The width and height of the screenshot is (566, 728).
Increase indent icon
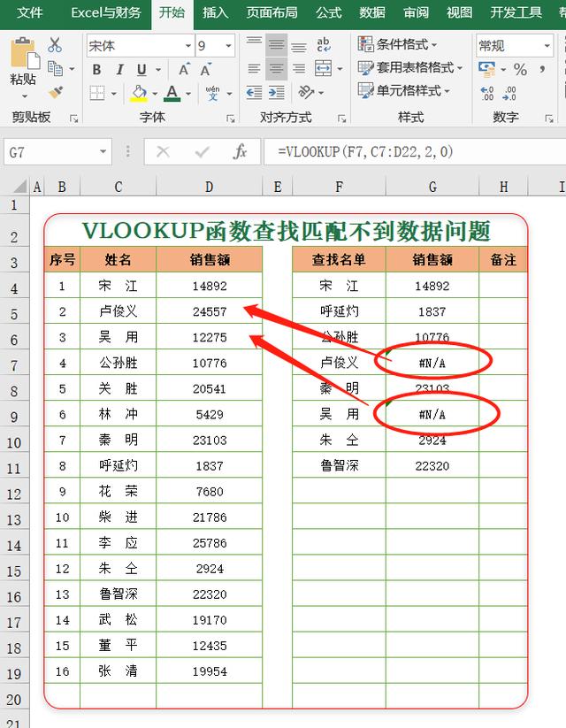coord(276,93)
